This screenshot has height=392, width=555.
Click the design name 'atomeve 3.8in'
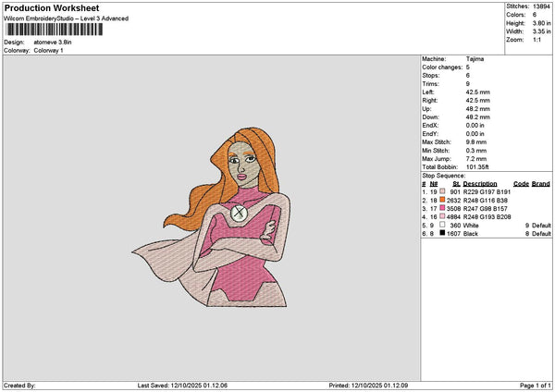coord(53,43)
